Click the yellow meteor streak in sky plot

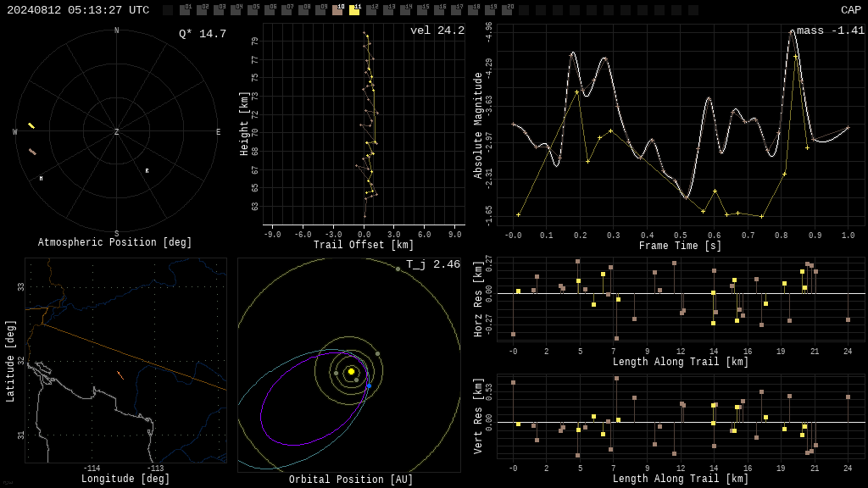(31, 126)
